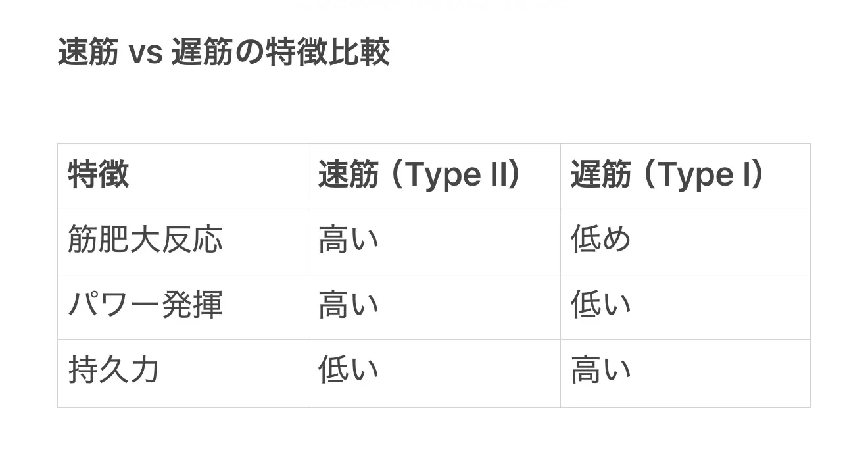Select 速筋 value 低い in 持久力 row
The width and height of the screenshot is (868, 460).
[x=349, y=371]
